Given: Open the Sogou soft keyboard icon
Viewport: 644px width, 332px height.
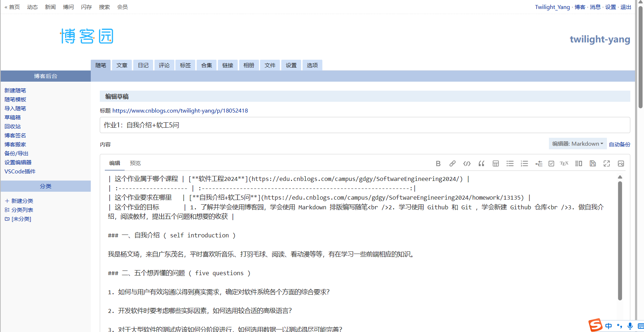Looking at the screenshot, I should pyautogui.click(x=641, y=326).
